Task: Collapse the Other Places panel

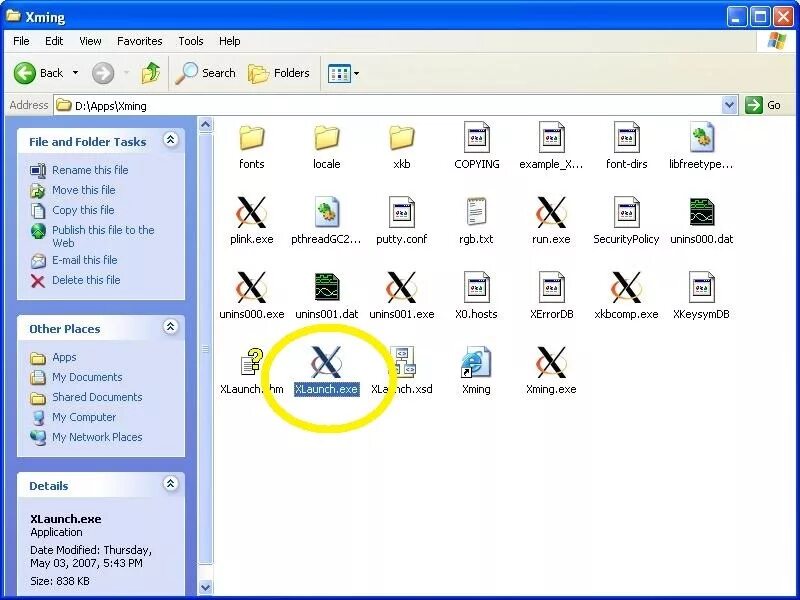Action: [x=171, y=328]
